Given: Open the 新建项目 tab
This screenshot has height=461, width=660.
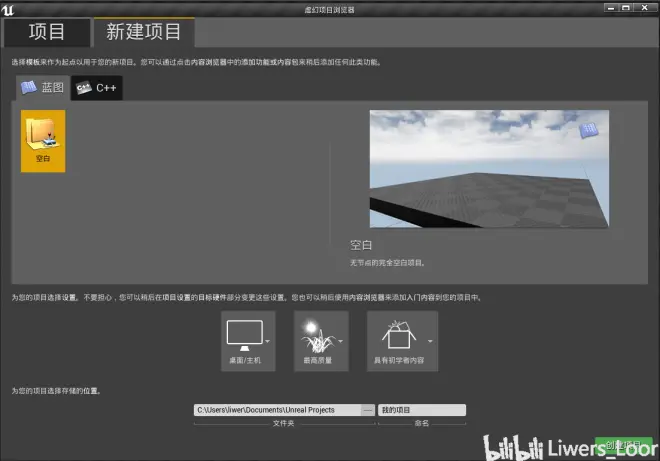Looking at the screenshot, I should [x=144, y=32].
